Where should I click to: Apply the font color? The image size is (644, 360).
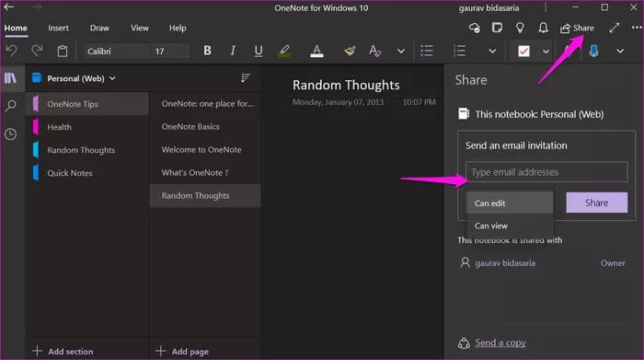click(x=316, y=51)
